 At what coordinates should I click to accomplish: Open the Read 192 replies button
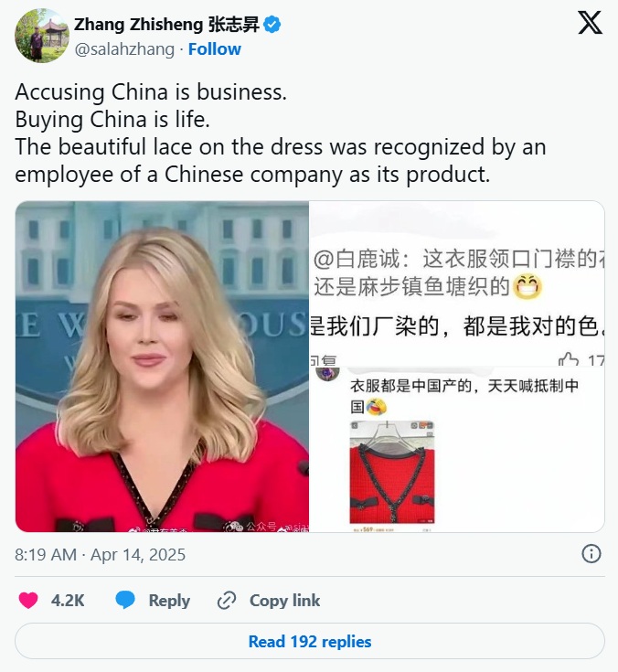pos(309,642)
